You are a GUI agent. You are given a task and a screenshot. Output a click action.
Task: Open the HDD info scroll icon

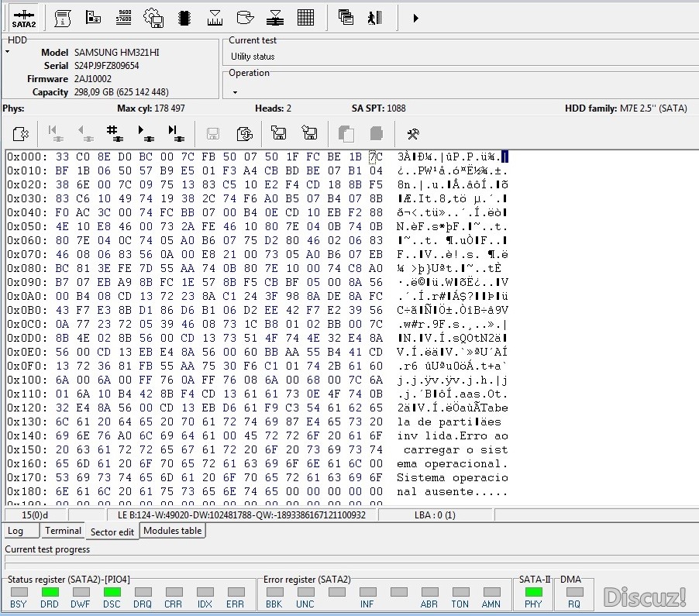[63, 19]
